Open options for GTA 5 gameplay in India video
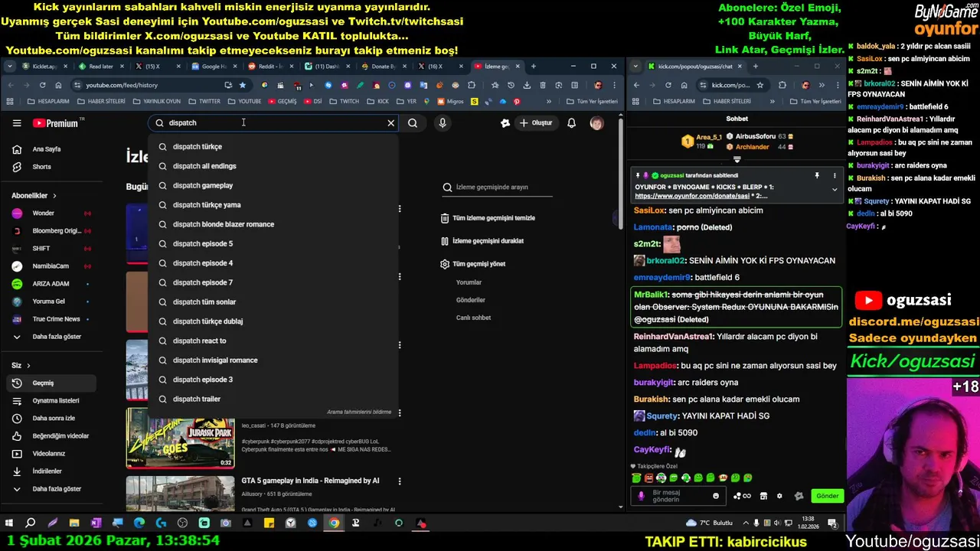 click(x=399, y=481)
